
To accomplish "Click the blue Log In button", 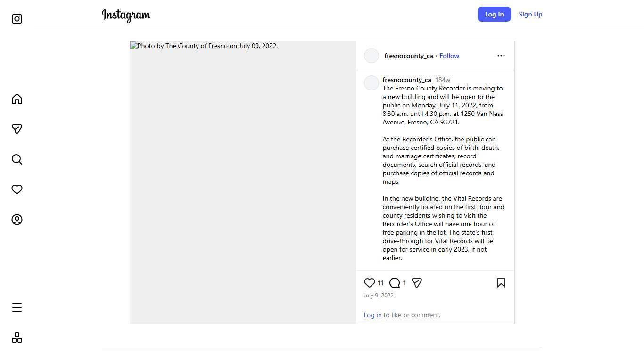I will point(494,14).
